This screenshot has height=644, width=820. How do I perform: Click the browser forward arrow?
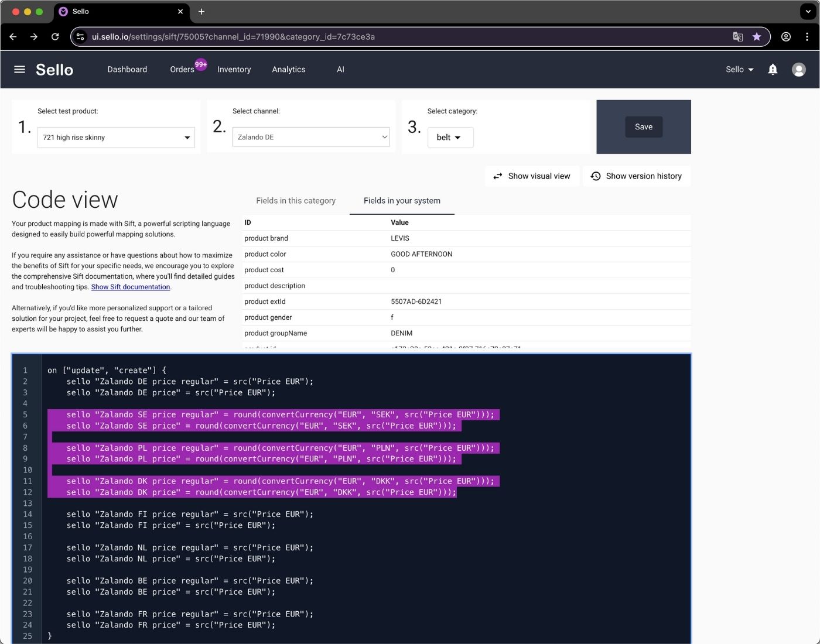[x=34, y=36]
